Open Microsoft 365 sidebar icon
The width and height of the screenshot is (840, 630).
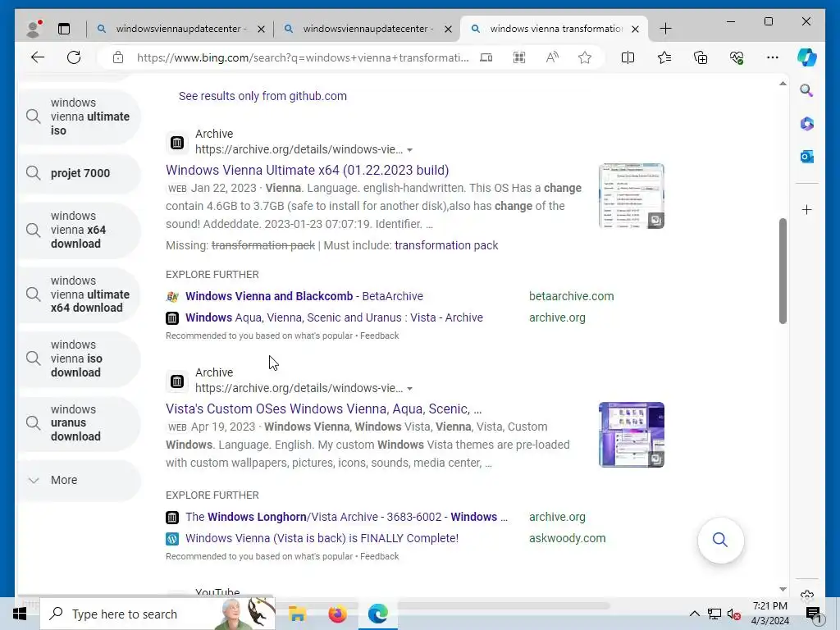[807, 124]
